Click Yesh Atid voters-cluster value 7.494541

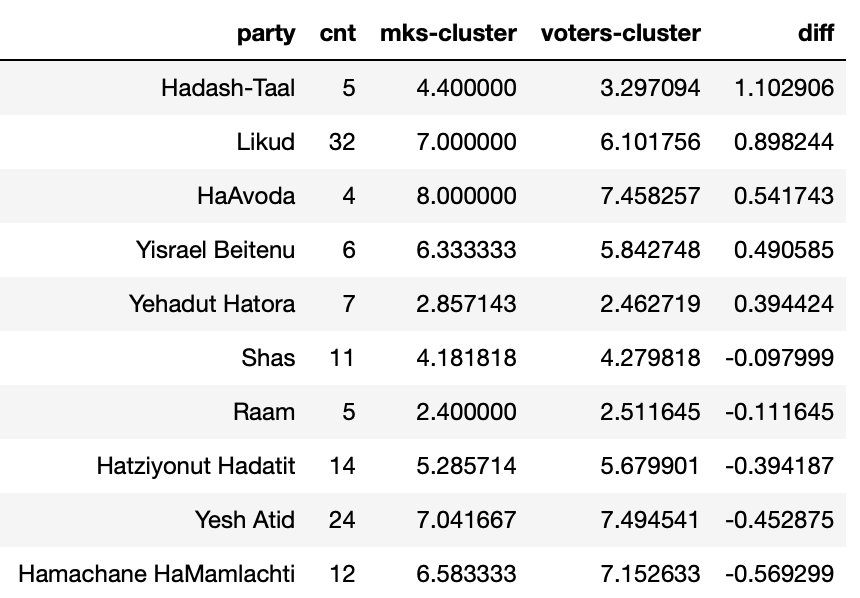click(650, 520)
